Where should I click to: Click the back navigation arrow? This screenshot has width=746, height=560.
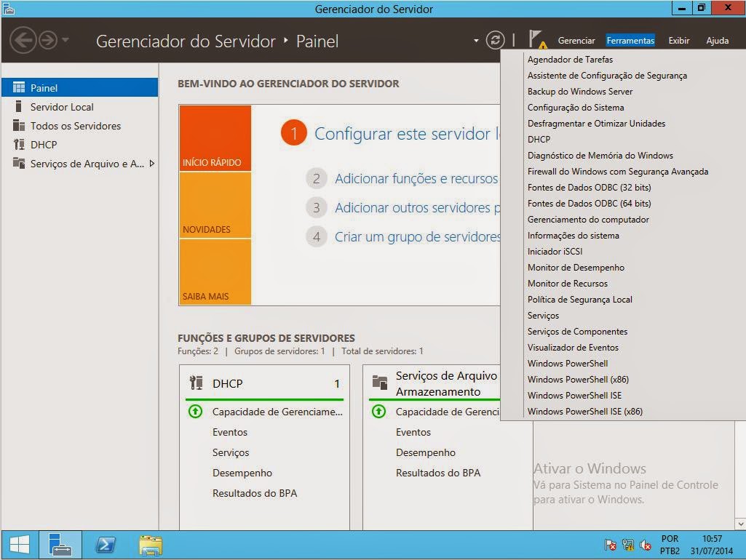(23, 41)
